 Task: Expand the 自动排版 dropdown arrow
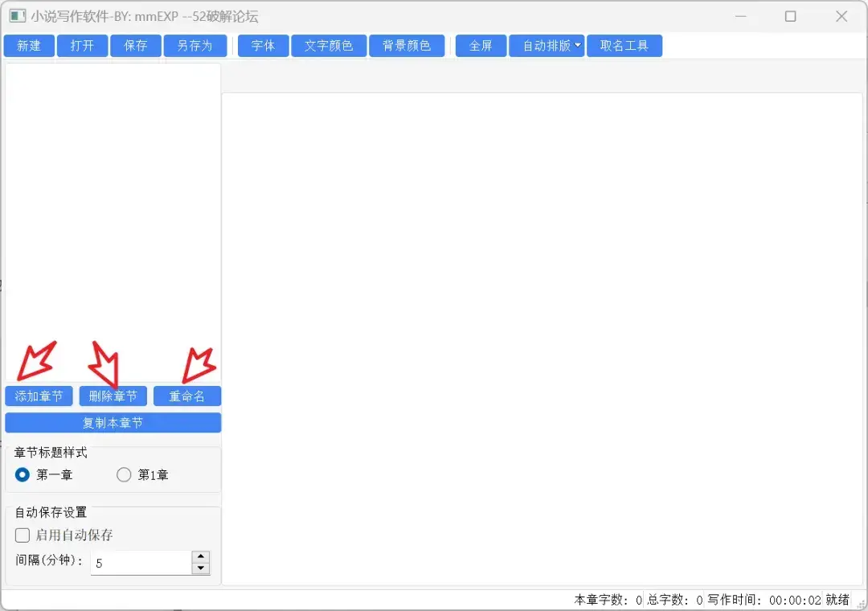[577, 46]
